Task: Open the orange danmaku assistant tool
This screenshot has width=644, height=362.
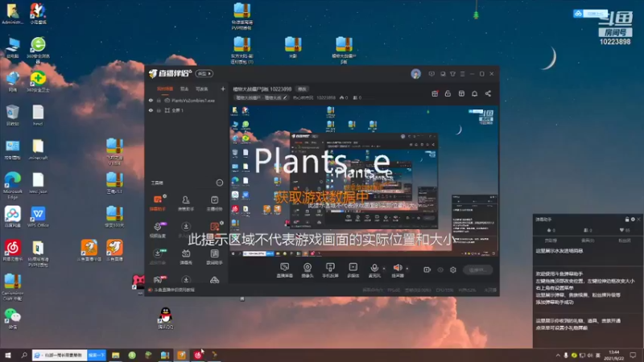Action: [x=158, y=203]
